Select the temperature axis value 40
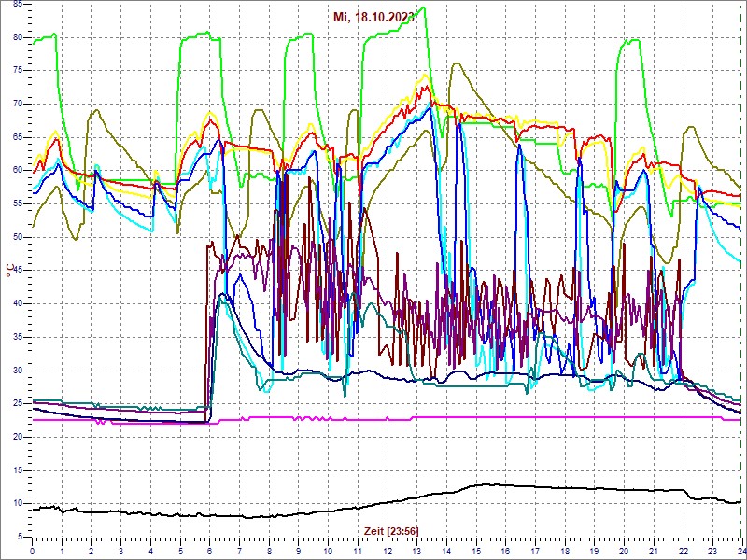747x560 pixels. pyautogui.click(x=17, y=304)
